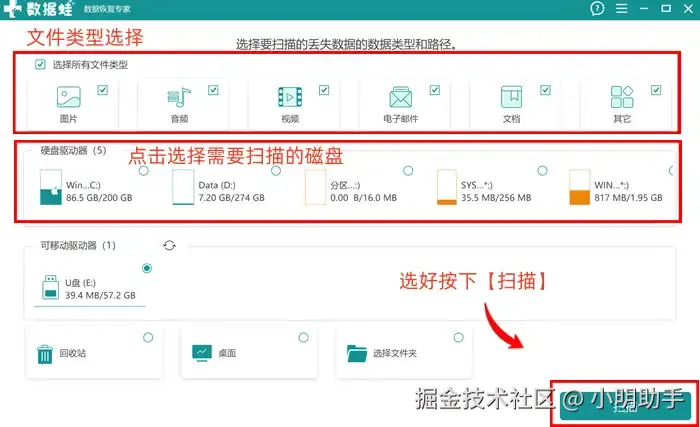
Task: Click the 86.5 GB/200 GB text
Action: click(99, 197)
